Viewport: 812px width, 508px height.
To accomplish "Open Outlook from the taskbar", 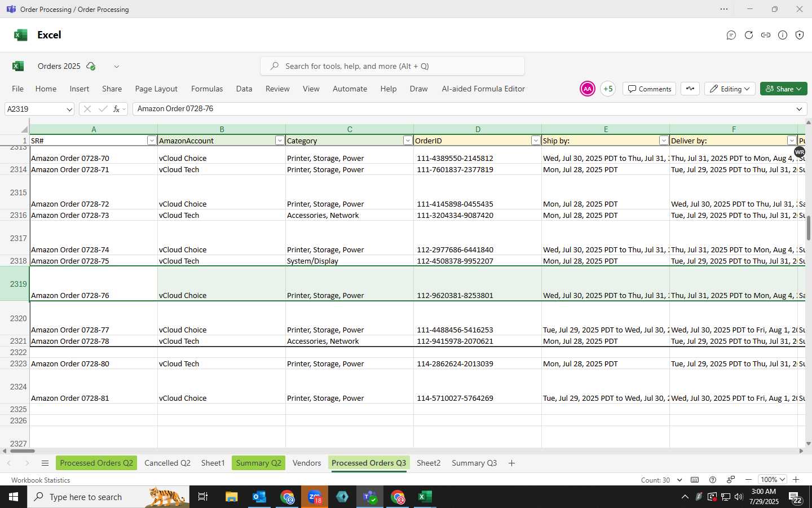I will click(259, 497).
